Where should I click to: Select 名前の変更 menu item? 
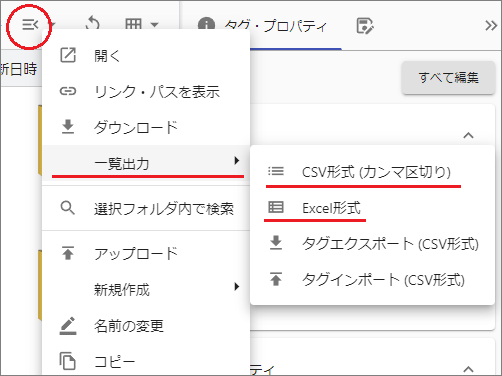tap(146, 325)
